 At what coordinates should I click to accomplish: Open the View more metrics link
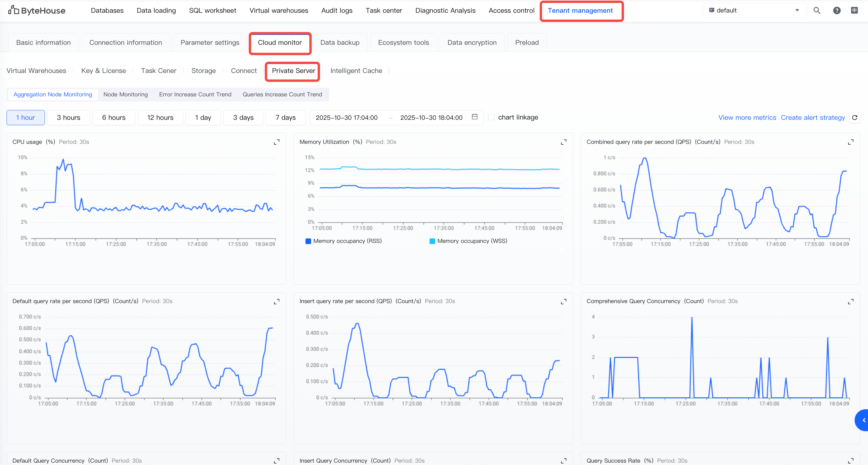(x=747, y=117)
